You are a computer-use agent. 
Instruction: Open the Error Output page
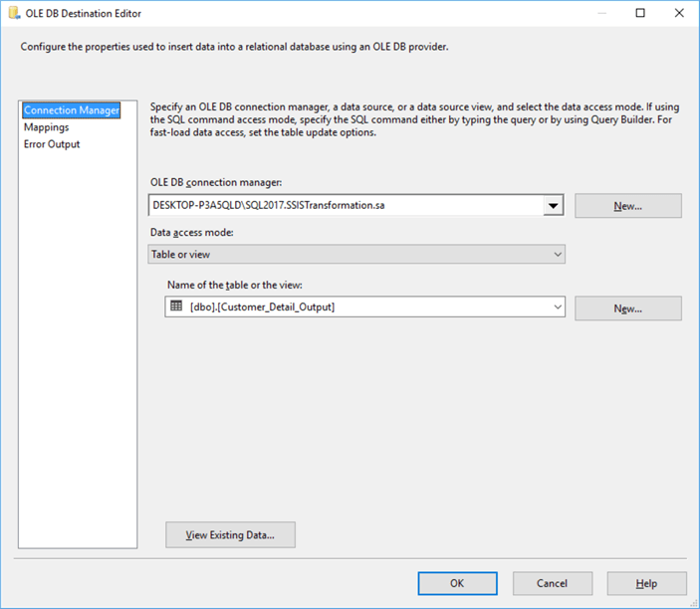tap(52, 144)
